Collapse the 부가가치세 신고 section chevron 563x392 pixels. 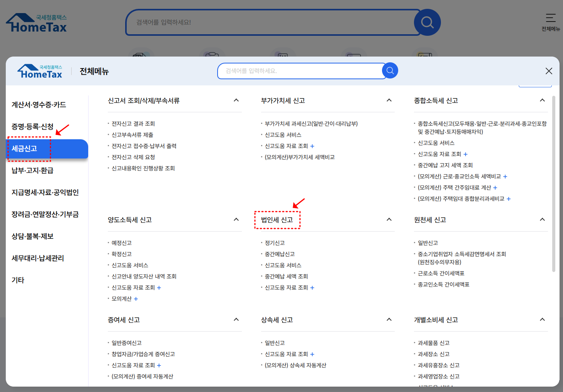pyautogui.click(x=389, y=100)
